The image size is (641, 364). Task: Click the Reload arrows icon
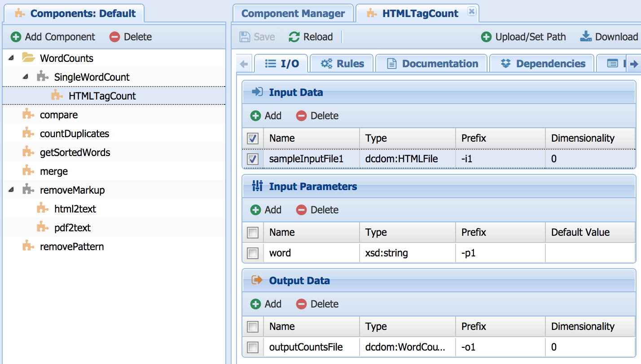(x=294, y=37)
